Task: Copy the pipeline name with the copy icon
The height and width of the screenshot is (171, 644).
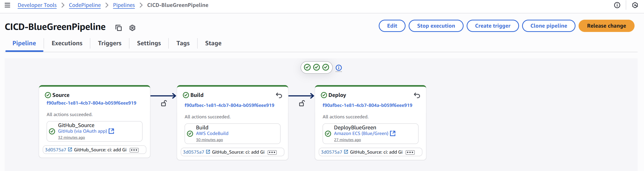Action: 118,28
